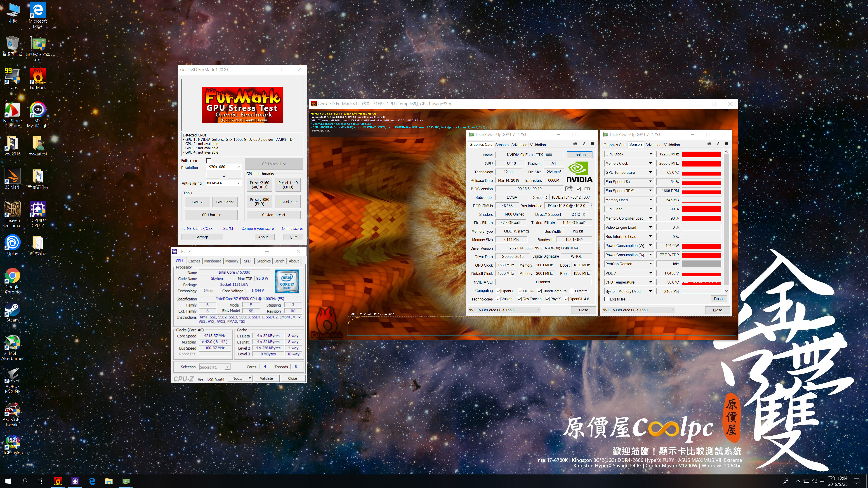Click the refresh icon in right GPU-Z window
Screen dimensions: 868x488
pos(718,144)
